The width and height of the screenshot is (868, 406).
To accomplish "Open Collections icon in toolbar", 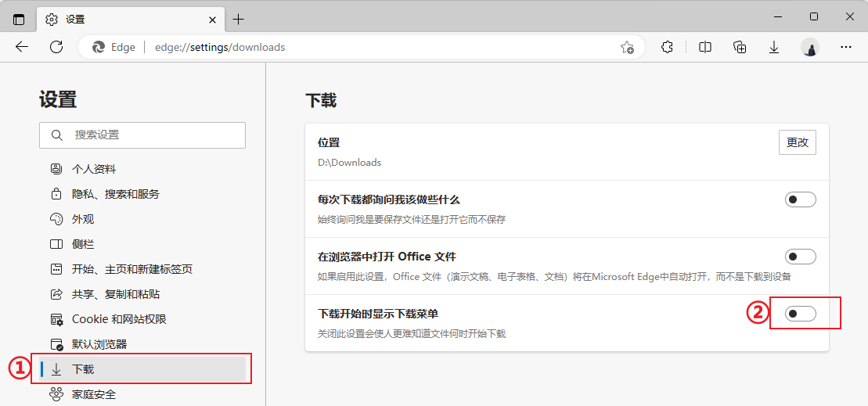I will pyautogui.click(x=740, y=47).
